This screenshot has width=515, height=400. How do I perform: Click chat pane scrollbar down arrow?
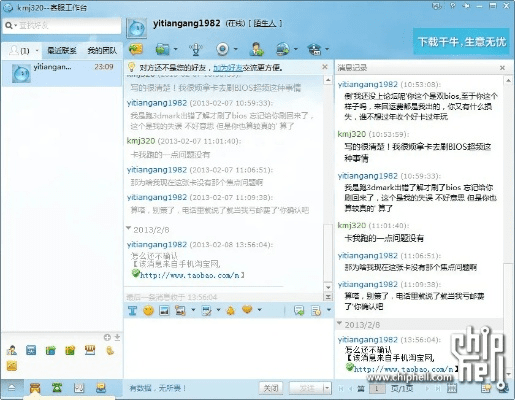click(x=328, y=287)
